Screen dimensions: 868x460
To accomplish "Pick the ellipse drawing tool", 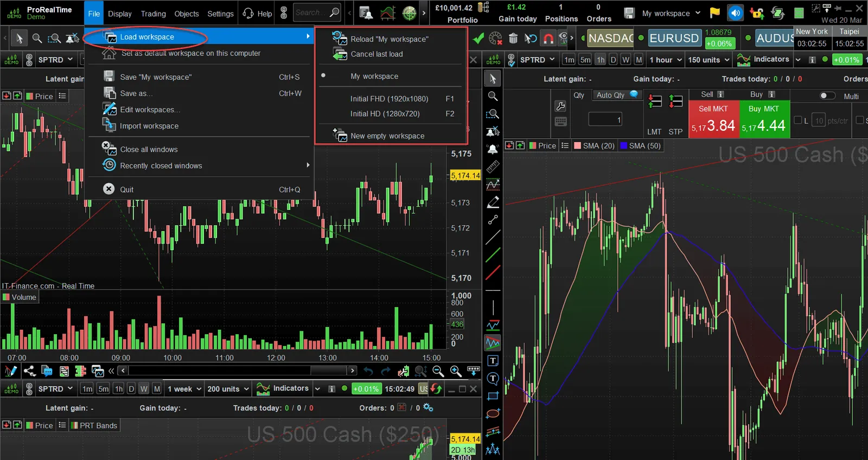I will 493,414.
